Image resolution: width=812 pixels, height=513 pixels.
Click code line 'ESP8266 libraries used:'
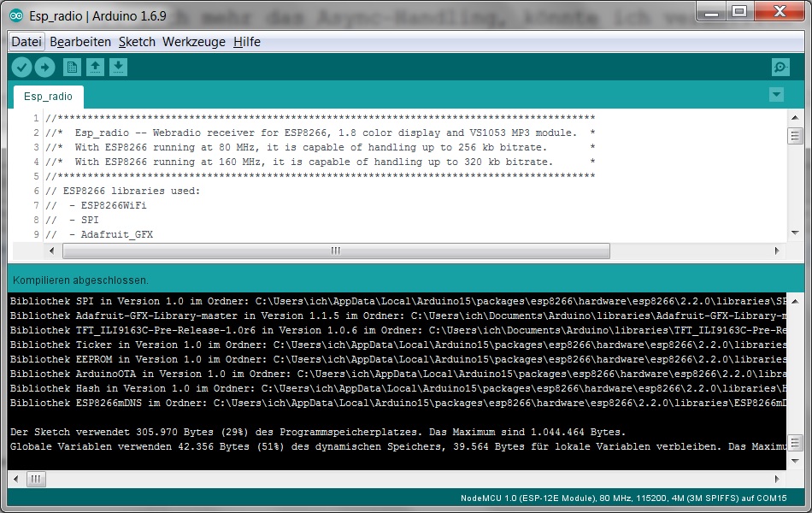pos(123,192)
